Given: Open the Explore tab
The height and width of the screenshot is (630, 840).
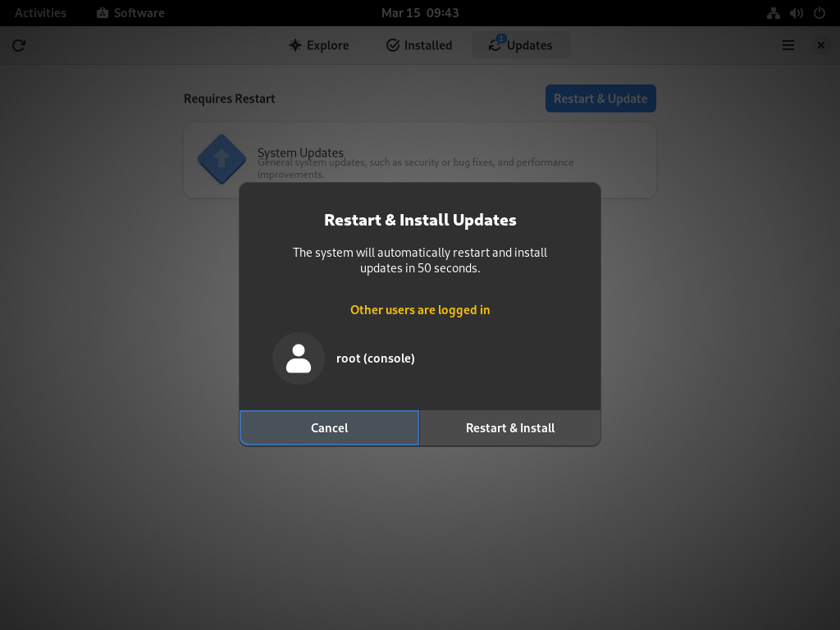Looking at the screenshot, I should point(319,46).
